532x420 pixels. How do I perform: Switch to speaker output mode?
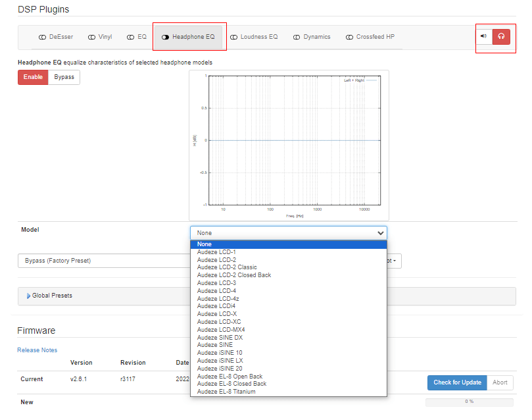(484, 36)
